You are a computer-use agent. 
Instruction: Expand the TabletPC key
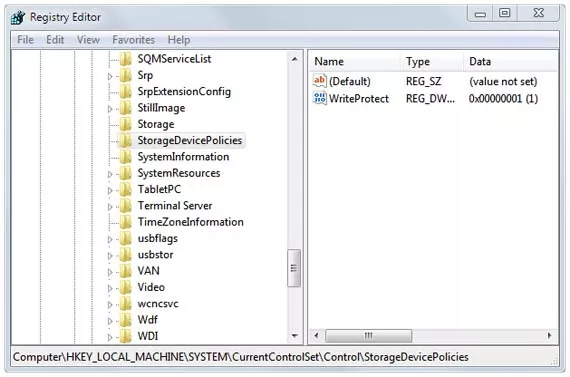pyautogui.click(x=110, y=190)
